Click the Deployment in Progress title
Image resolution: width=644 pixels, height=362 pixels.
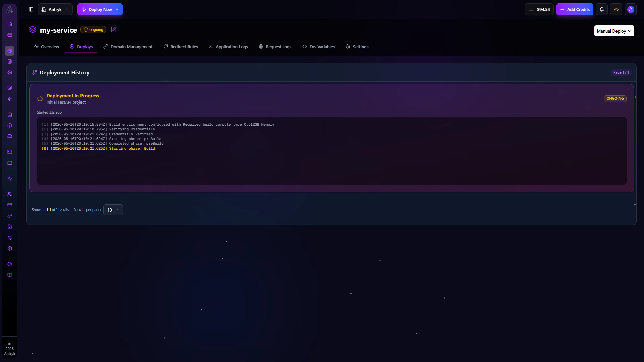point(73,96)
